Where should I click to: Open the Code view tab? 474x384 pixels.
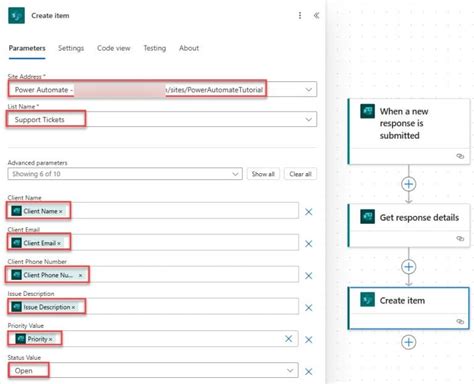[x=114, y=48]
